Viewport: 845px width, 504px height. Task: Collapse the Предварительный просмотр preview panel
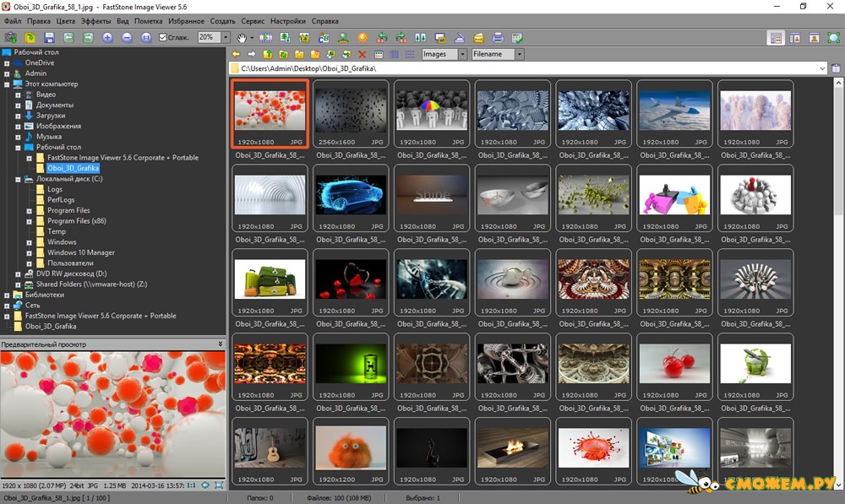tap(220, 344)
